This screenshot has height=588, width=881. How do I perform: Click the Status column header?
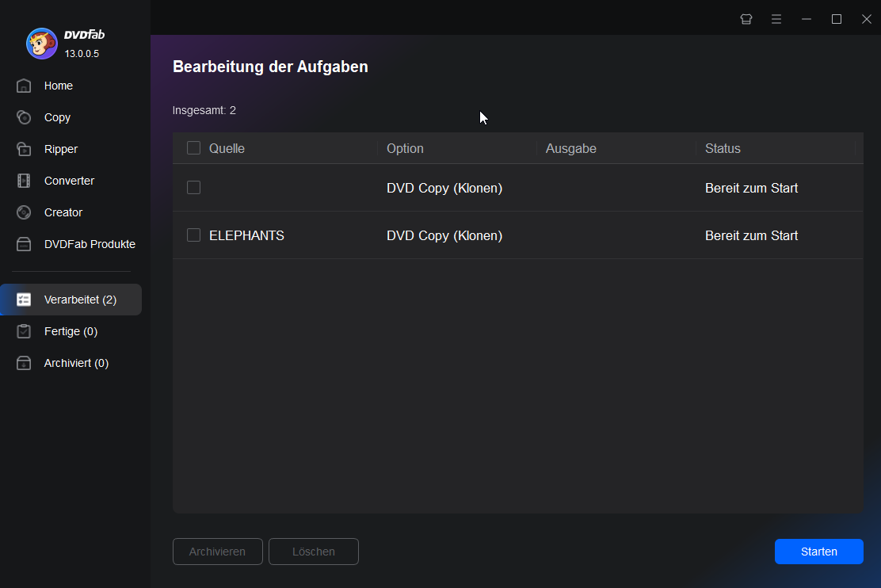723,148
